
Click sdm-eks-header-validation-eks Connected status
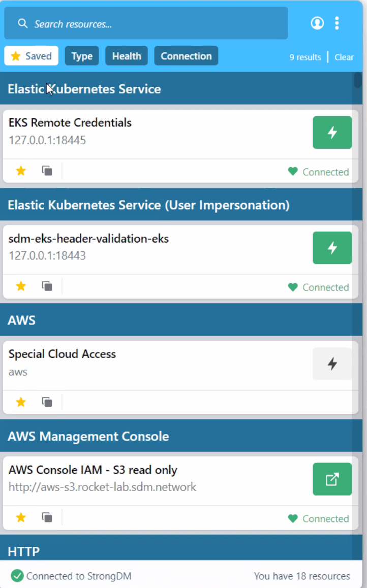pyautogui.click(x=319, y=287)
